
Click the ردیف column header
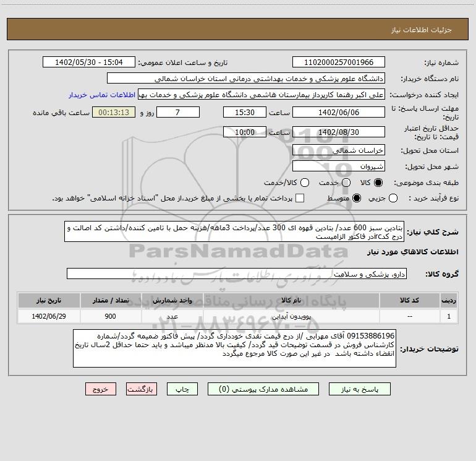point(449,300)
